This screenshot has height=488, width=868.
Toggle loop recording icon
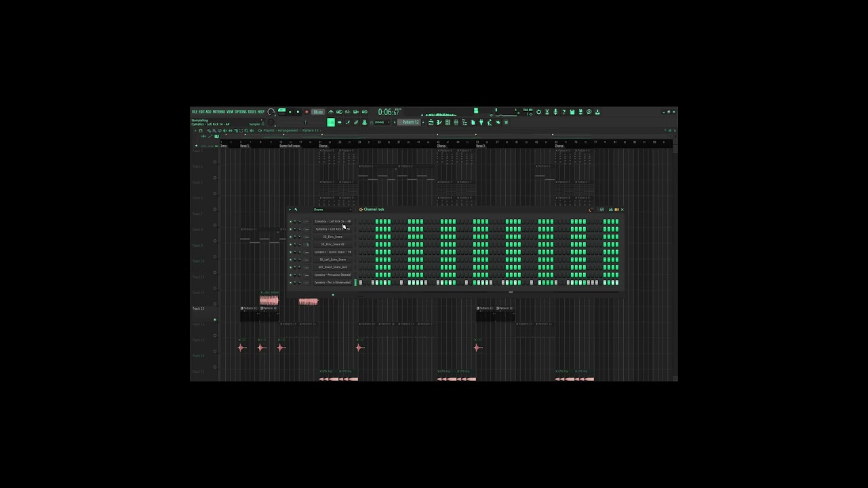[x=364, y=112]
